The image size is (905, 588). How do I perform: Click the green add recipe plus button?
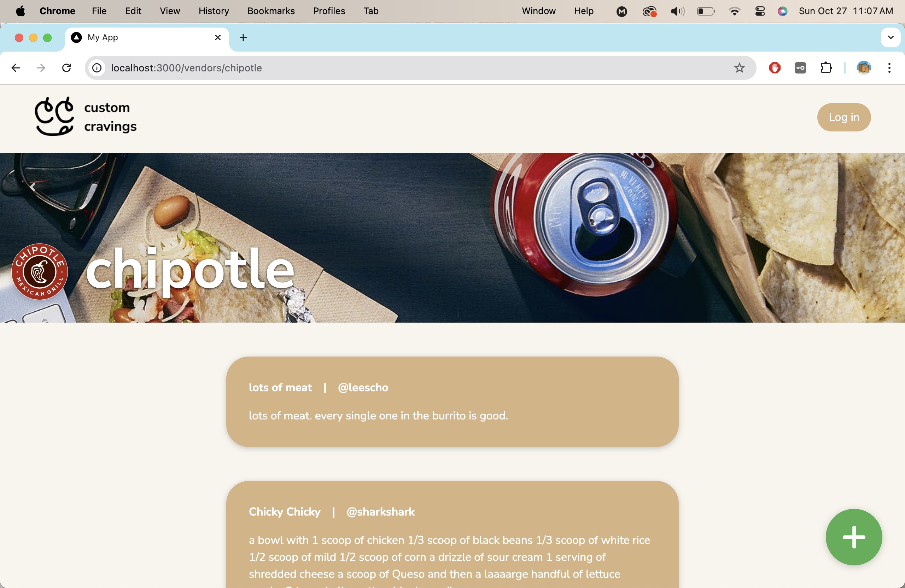coord(854,537)
